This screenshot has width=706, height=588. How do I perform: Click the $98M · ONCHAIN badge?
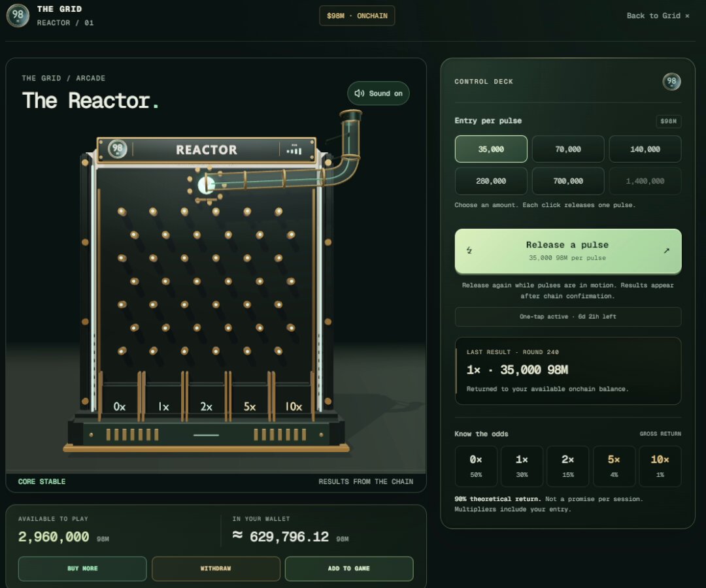(357, 16)
